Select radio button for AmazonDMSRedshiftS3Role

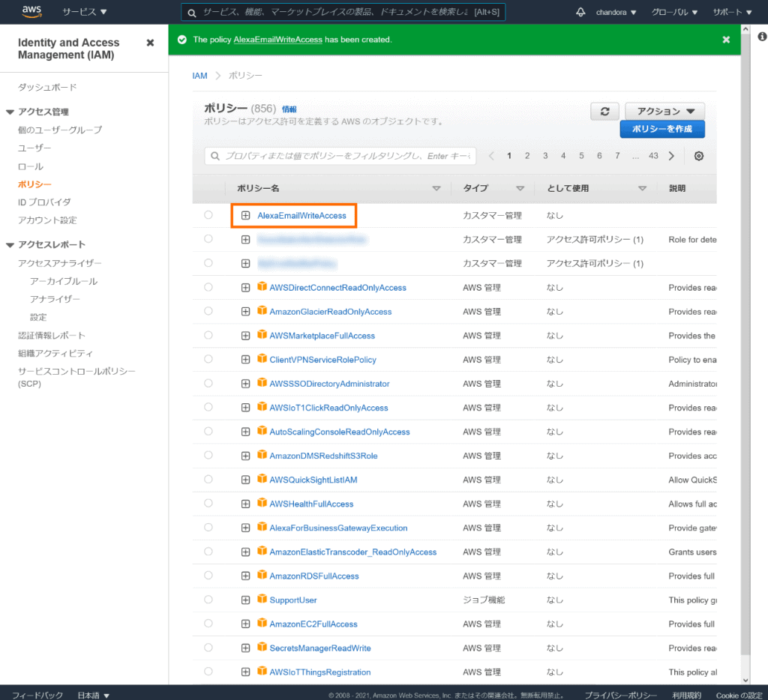208,455
